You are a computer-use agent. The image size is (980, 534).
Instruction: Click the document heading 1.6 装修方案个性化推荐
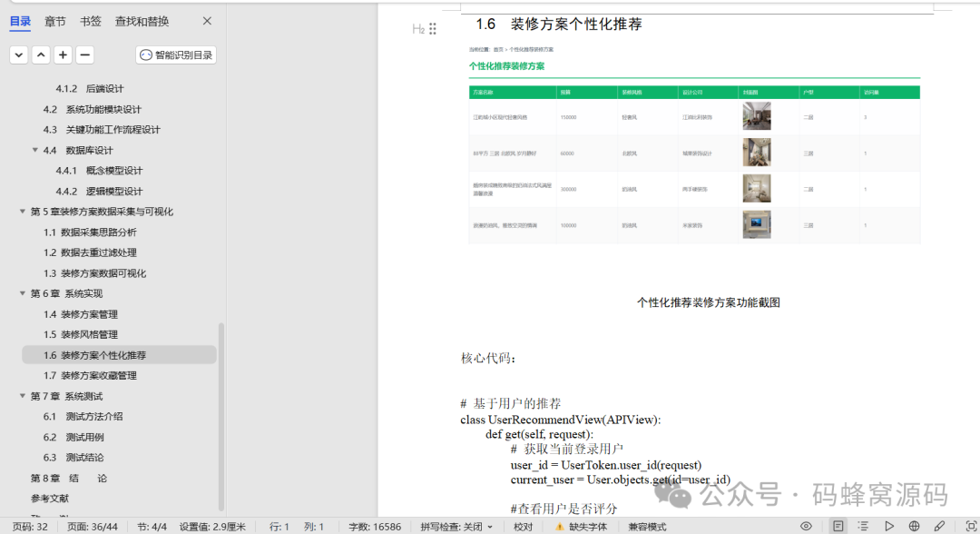coord(558,25)
